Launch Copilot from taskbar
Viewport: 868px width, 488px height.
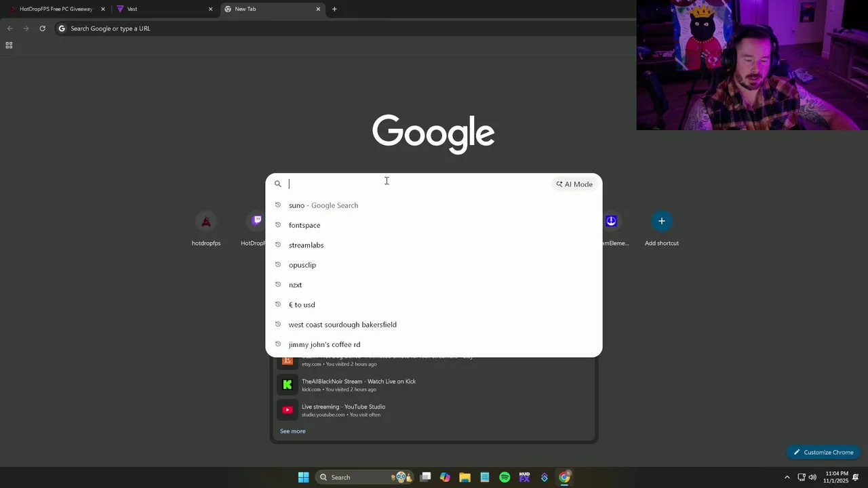445,477
